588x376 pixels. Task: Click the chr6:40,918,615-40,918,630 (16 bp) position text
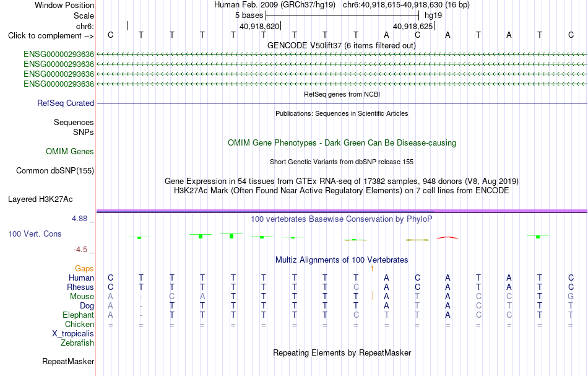[406, 5]
